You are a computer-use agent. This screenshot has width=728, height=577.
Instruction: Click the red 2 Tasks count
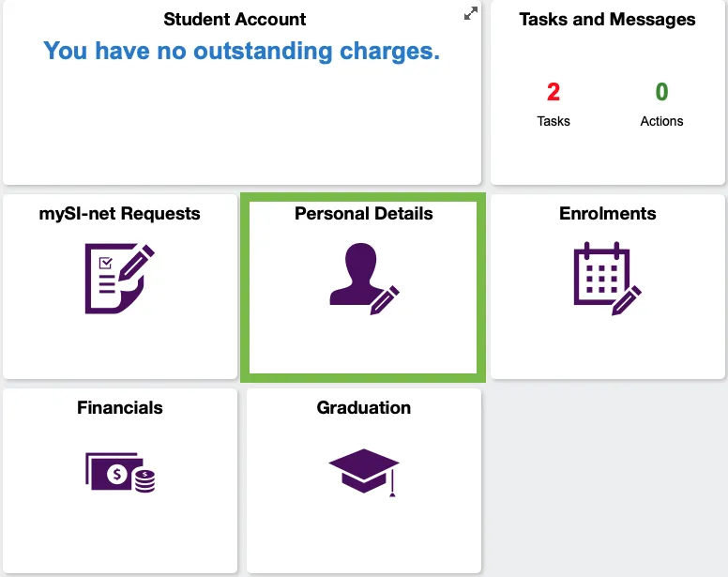pyautogui.click(x=553, y=91)
